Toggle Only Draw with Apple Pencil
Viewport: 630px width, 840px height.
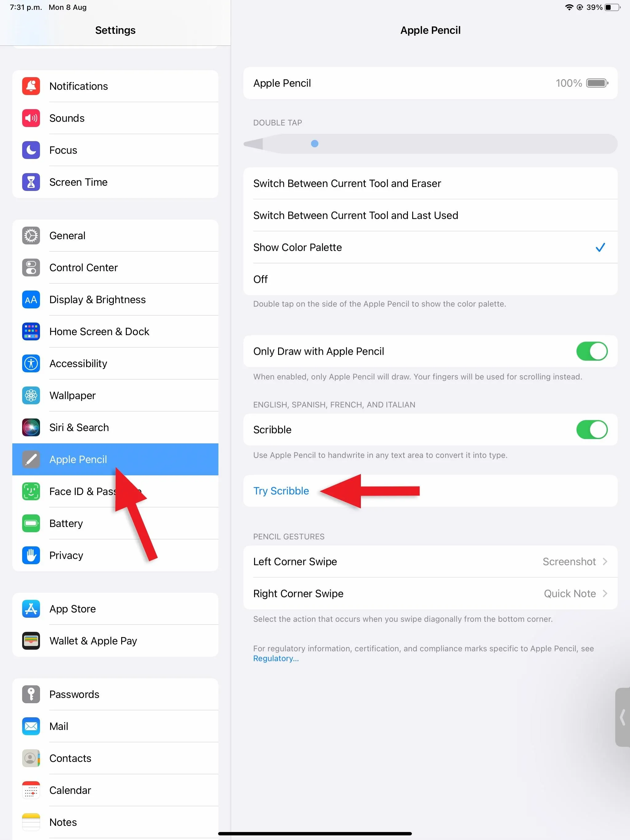[x=591, y=351]
